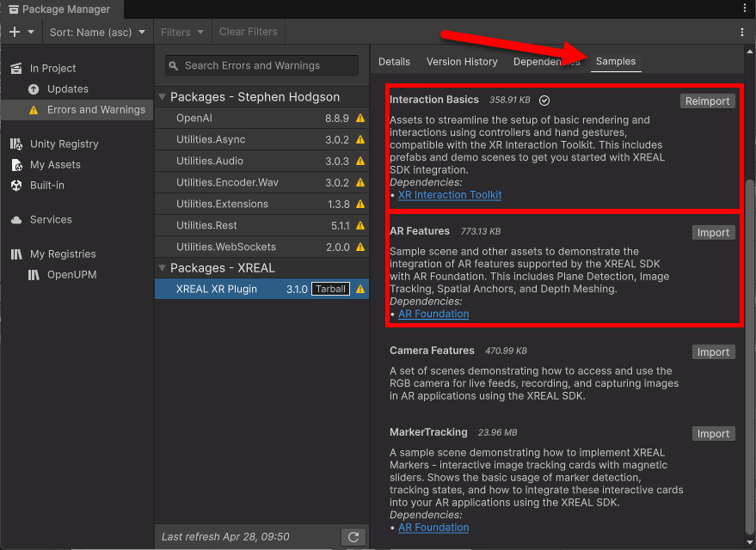Click the In Project box icon
Image resolution: width=756 pixels, height=550 pixels.
pos(16,69)
